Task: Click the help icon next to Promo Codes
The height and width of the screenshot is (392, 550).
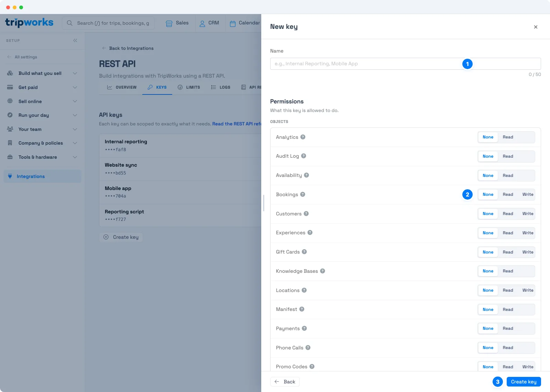Action: [x=312, y=367]
